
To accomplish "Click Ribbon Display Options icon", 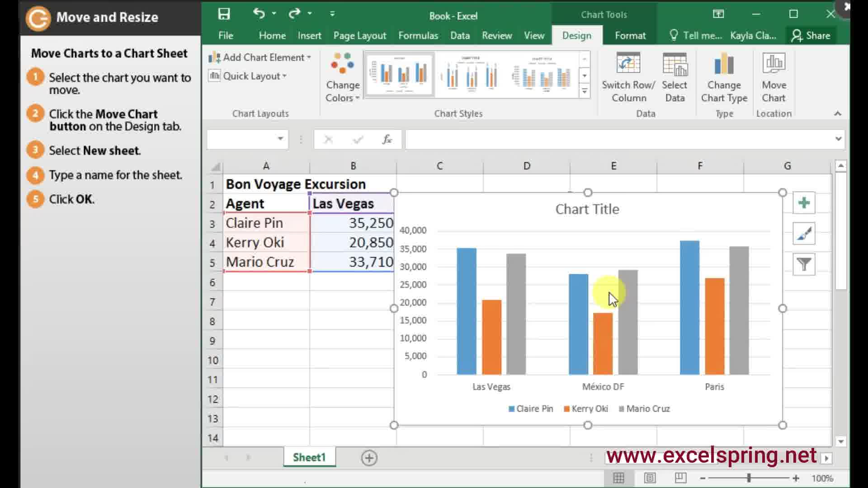I will [x=718, y=14].
